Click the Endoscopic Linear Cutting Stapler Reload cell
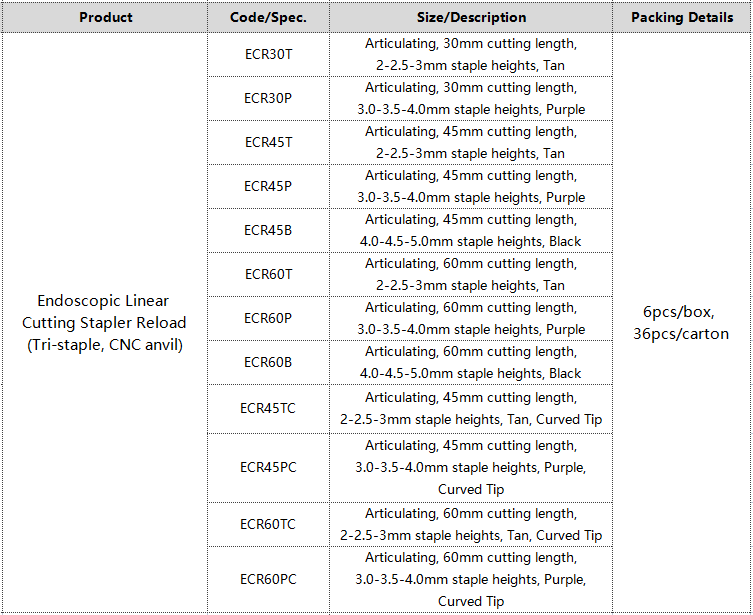This screenshot has height=615, width=753. [105, 323]
